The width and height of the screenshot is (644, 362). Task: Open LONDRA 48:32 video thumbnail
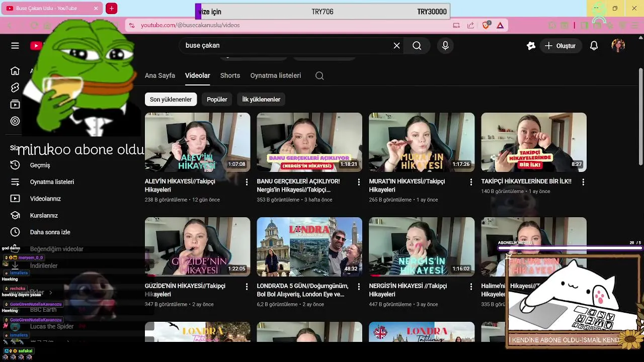[309, 247]
